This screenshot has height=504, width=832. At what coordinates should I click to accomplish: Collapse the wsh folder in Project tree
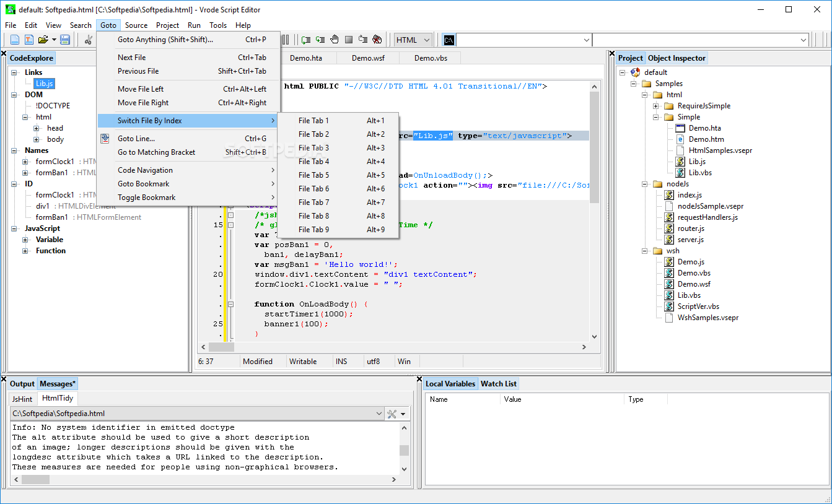(644, 251)
